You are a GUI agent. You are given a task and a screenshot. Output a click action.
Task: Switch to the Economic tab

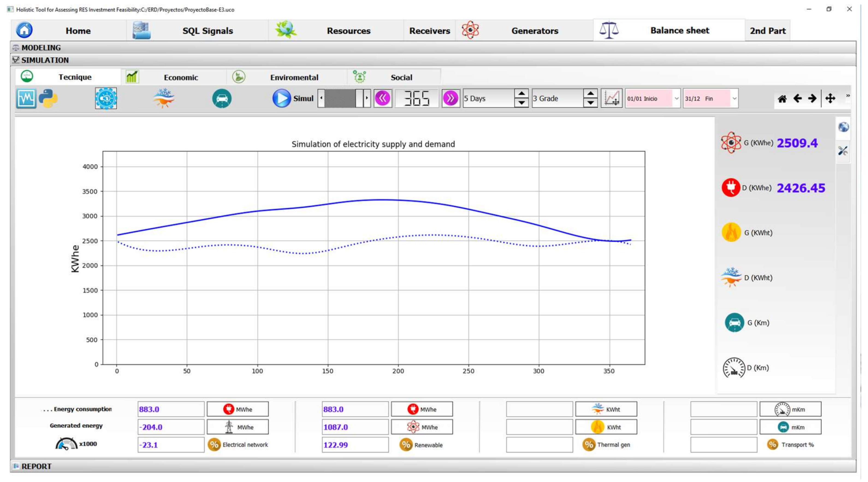180,78
